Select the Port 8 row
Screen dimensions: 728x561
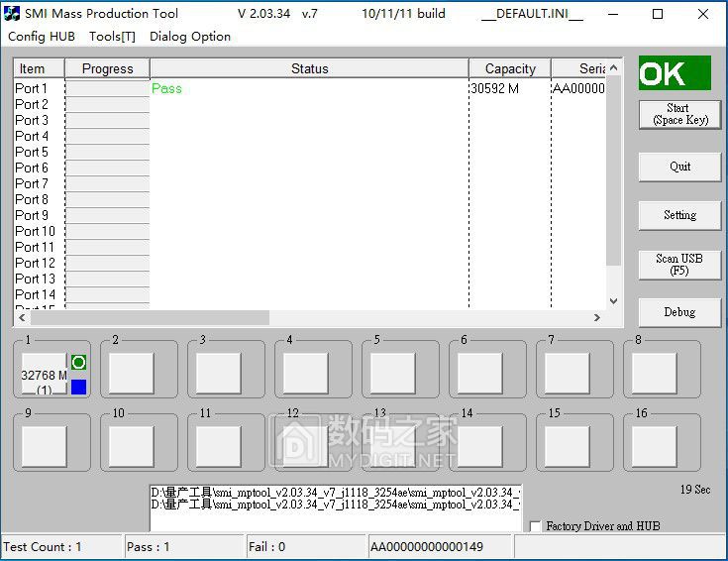pos(31,199)
